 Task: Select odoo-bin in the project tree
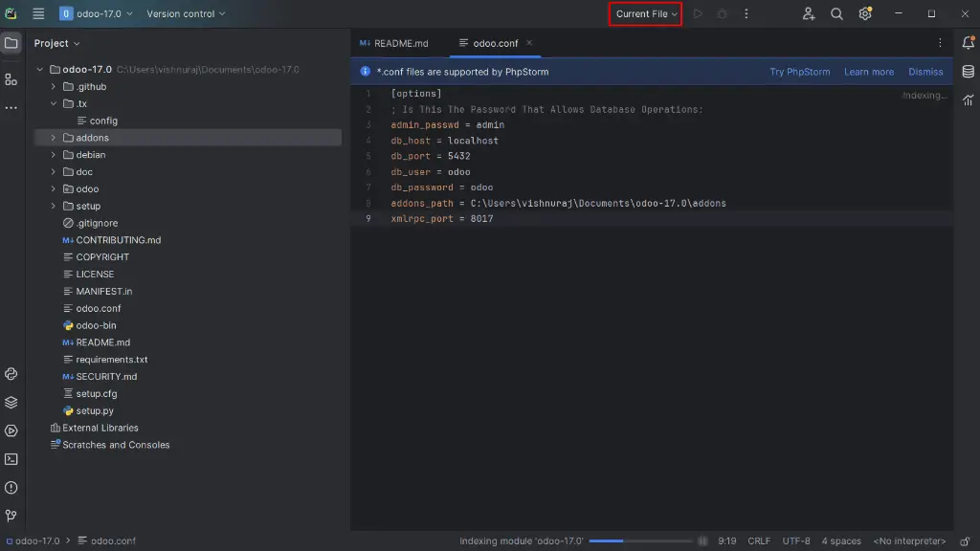coord(96,325)
